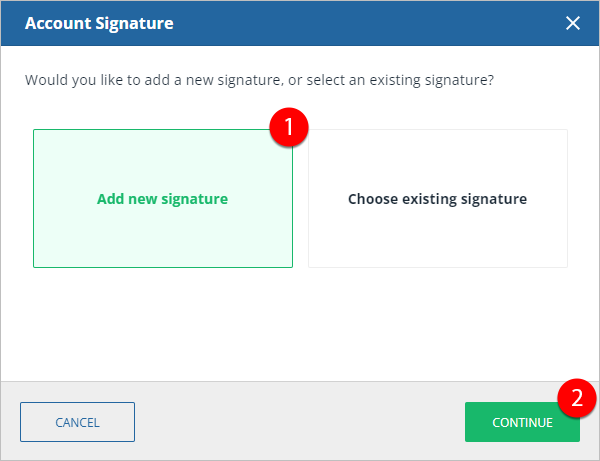Click inside the green card above its label
Image resolution: width=600 pixels, height=461 pixels.
162,160
